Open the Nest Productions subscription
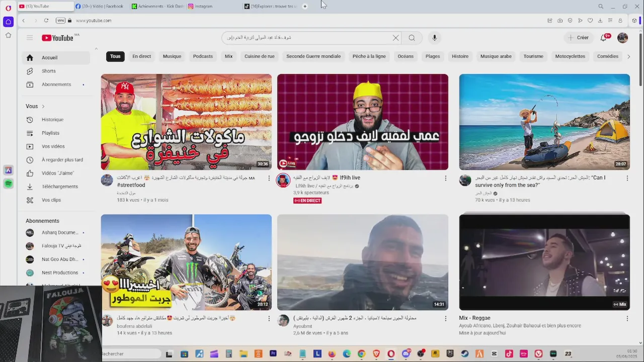Screen dimensions: 644x362 pyautogui.click(x=56, y=273)
